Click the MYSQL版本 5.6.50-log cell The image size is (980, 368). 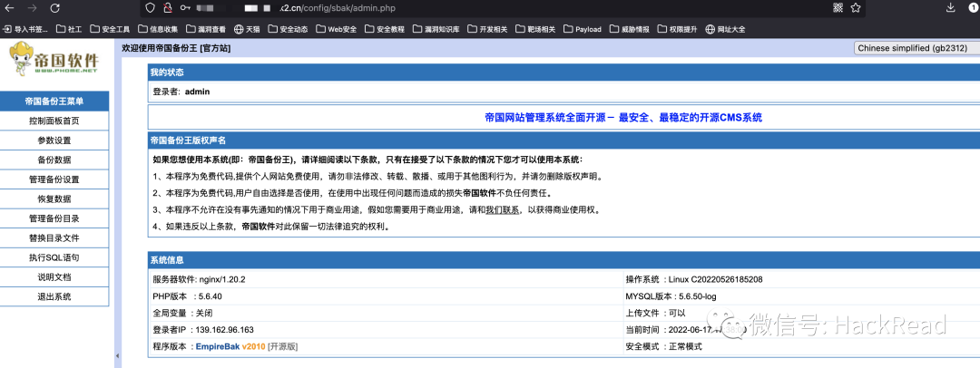801,296
